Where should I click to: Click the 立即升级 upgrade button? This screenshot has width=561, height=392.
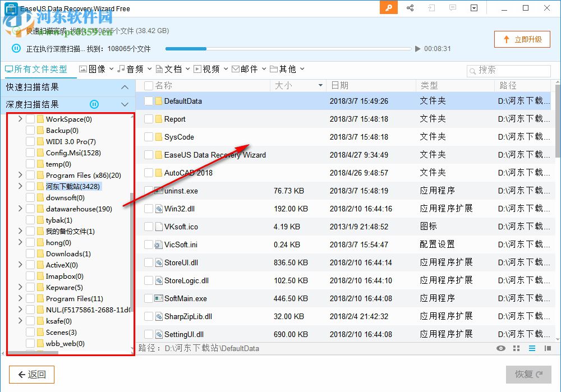point(522,39)
